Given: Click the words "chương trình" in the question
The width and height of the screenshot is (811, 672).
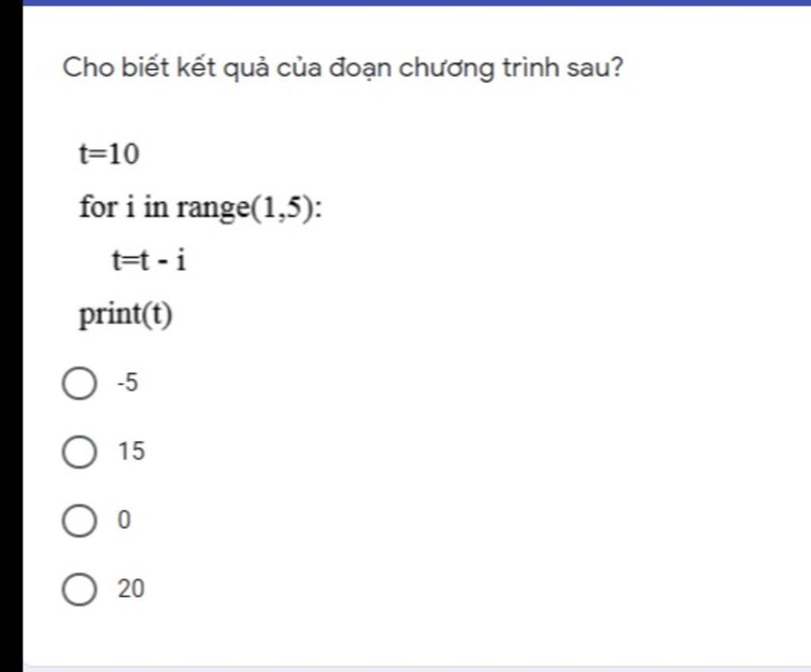Looking at the screenshot, I should coord(479,68).
